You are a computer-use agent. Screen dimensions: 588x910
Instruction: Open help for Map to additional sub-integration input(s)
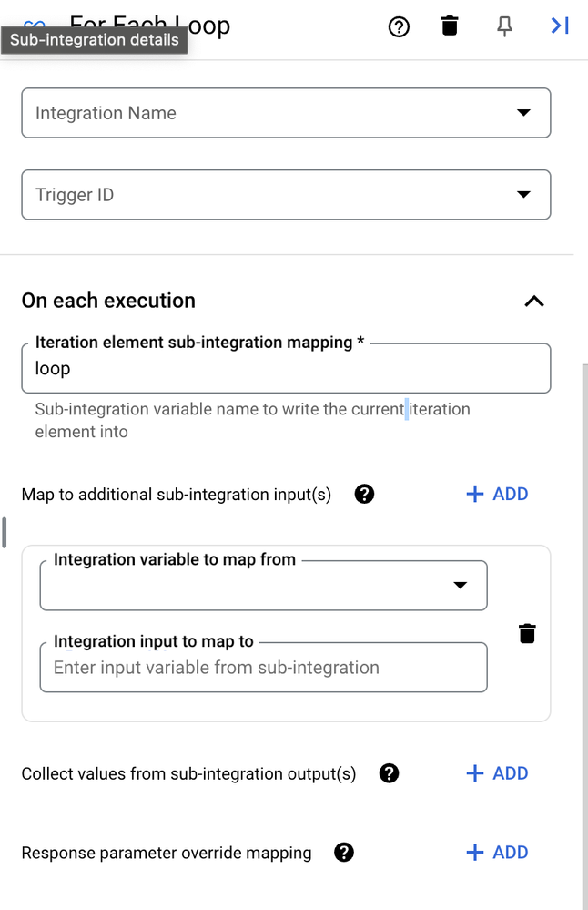[x=364, y=494]
